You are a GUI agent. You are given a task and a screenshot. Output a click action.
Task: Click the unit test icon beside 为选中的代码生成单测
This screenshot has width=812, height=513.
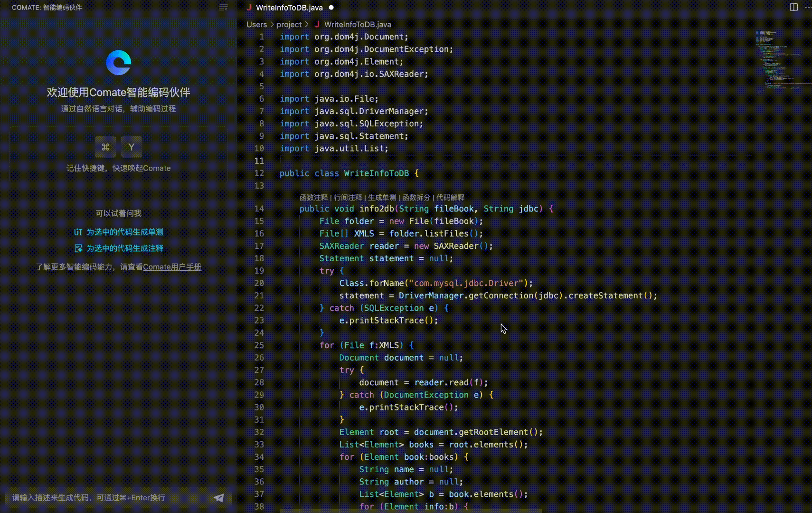pyautogui.click(x=78, y=232)
